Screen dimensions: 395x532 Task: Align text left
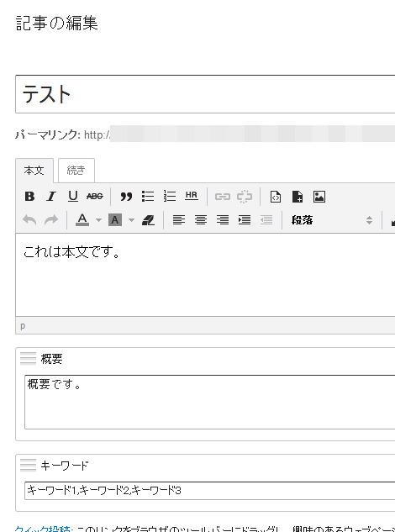coord(179,220)
